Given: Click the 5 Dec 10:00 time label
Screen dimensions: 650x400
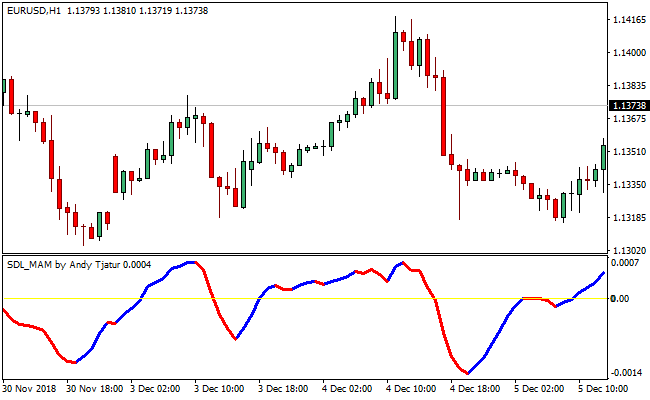Looking at the screenshot, I should tap(604, 389).
